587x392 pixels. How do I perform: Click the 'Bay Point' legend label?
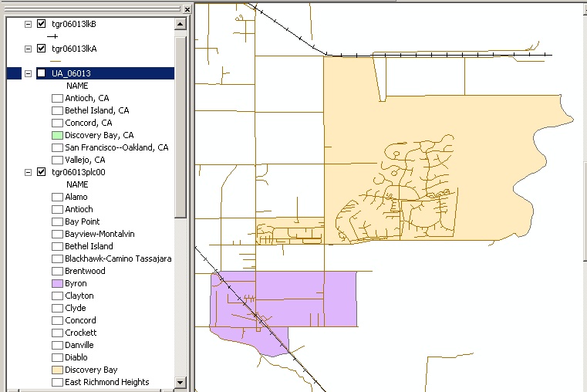[83, 221]
